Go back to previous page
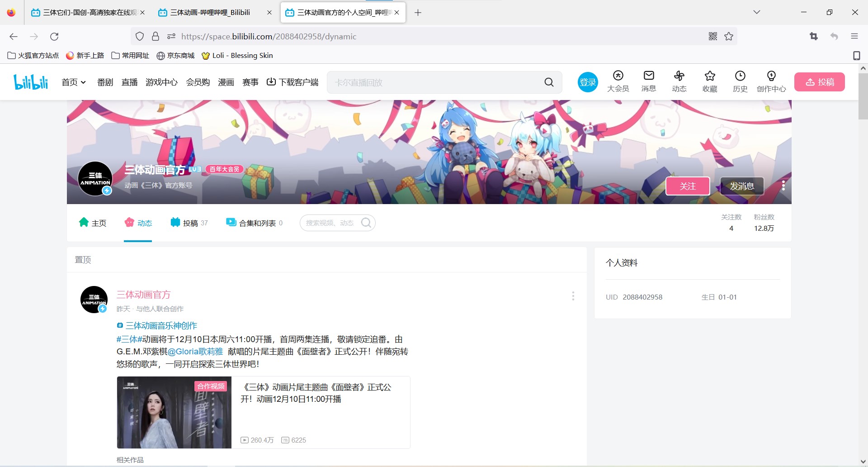 coord(14,37)
